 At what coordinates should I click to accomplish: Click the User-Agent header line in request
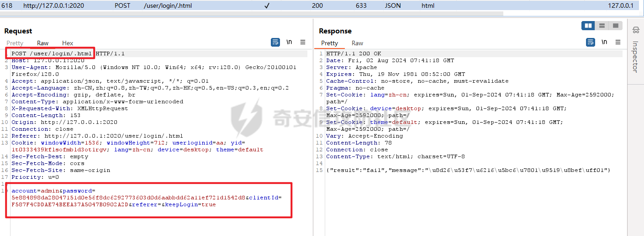pyautogui.click(x=154, y=70)
